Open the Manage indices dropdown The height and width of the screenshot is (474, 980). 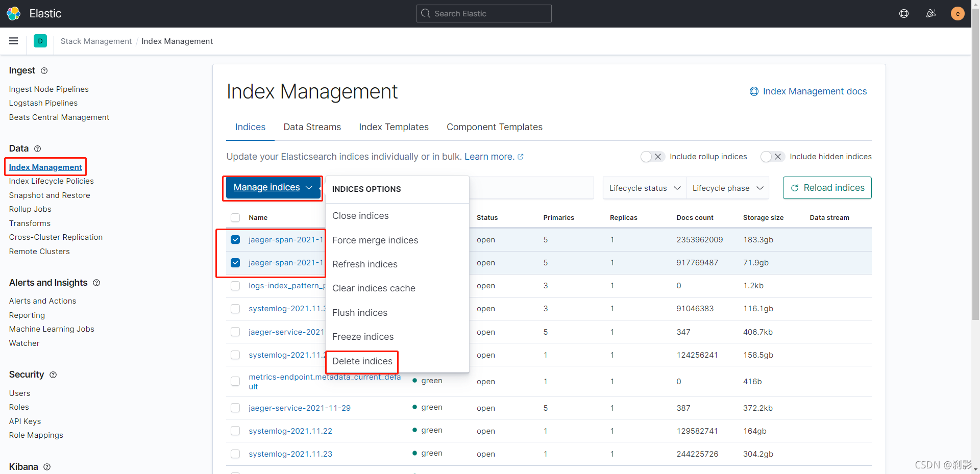273,187
